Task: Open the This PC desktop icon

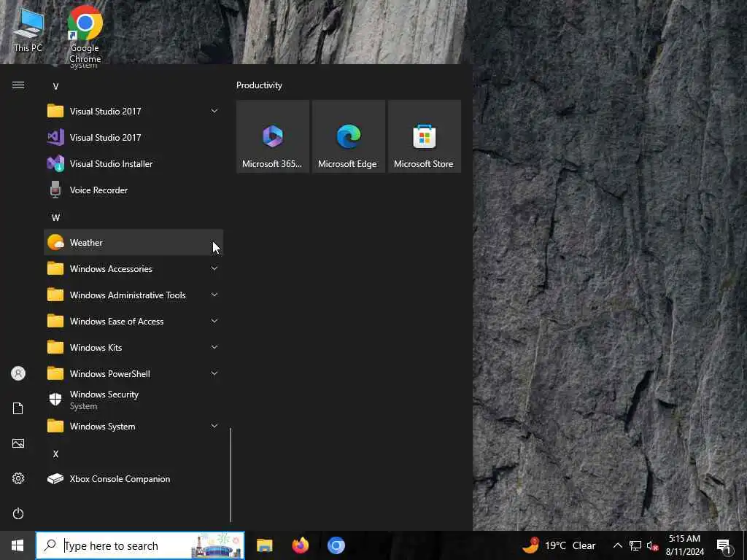Action: click(28, 31)
